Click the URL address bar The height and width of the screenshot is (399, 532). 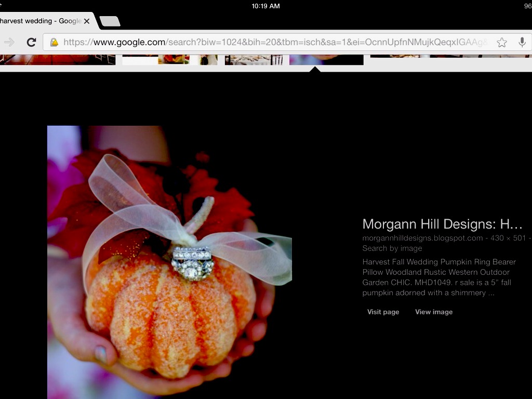pyautogui.click(x=275, y=43)
